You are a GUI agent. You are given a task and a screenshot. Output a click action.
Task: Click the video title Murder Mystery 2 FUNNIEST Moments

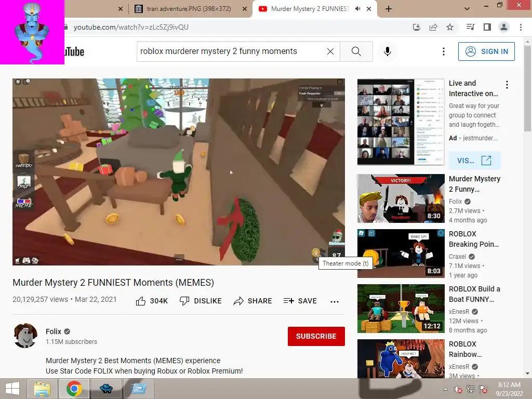click(113, 283)
